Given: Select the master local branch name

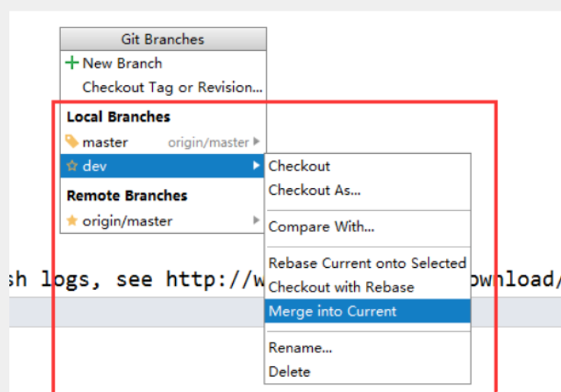Looking at the screenshot, I should click(x=105, y=142).
